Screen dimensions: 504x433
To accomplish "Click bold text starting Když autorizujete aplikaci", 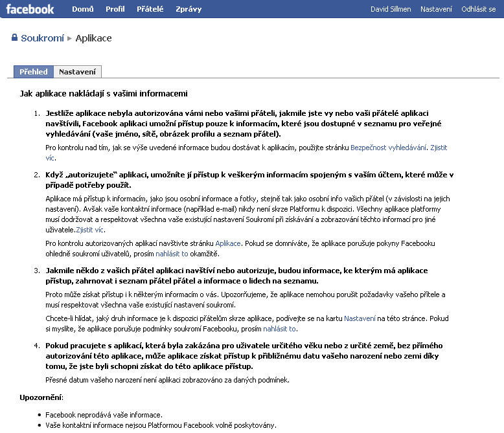I will click(249, 180).
